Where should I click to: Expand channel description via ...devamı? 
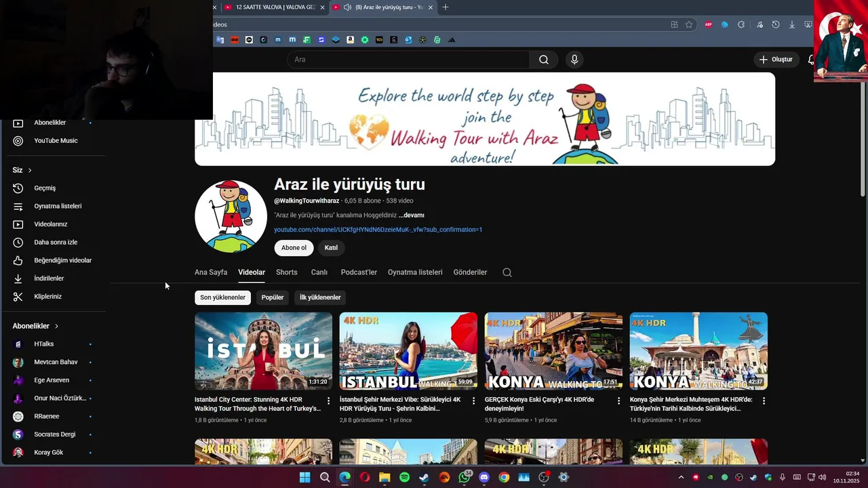click(x=412, y=216)
